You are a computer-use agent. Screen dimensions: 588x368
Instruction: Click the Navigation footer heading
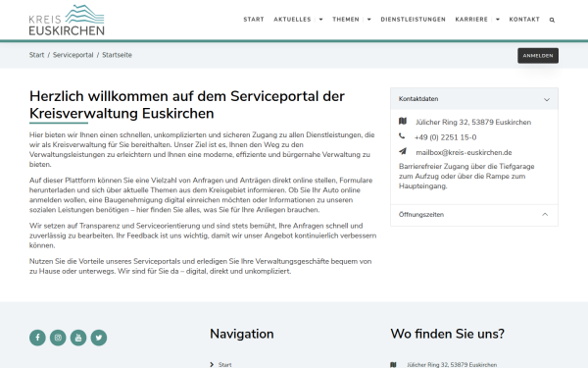pyautogui.click(x=241, y=334)
